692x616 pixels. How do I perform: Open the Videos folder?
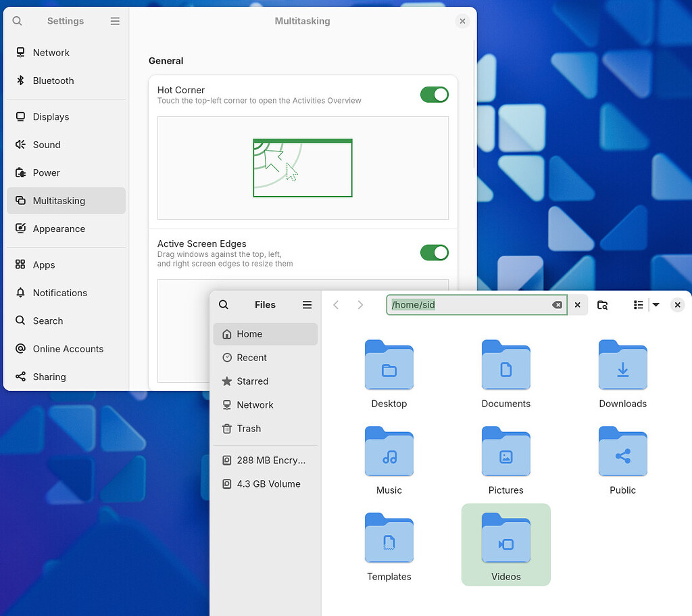505,544
